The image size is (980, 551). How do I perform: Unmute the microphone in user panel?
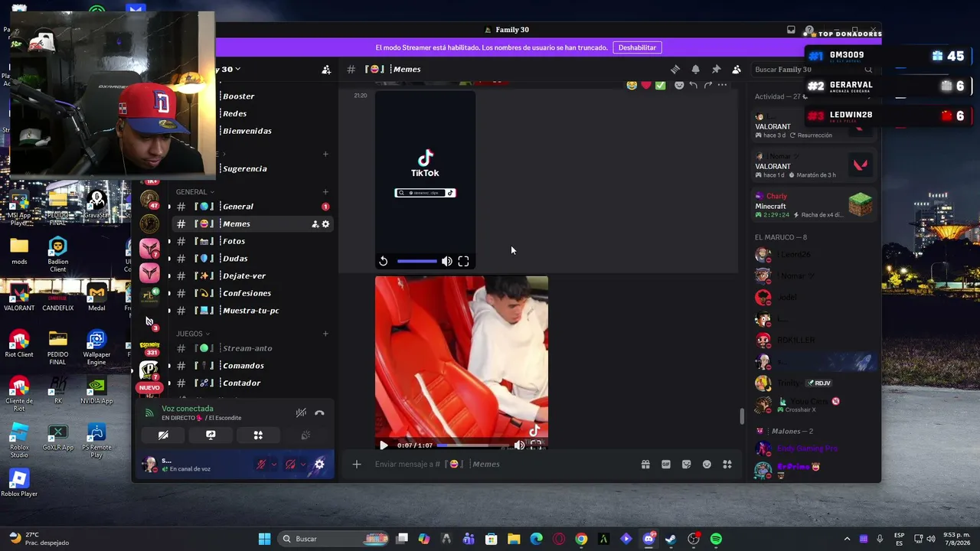[261, 465]
